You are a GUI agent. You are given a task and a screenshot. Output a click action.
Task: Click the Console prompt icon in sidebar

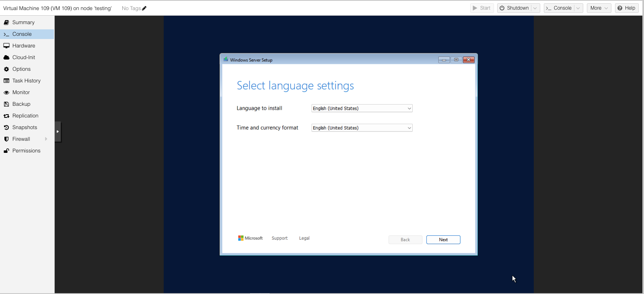pos(6,35)
